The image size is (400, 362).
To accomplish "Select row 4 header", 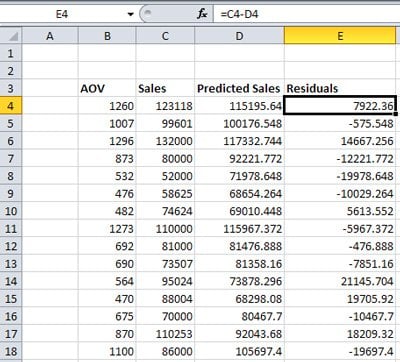I will (x=11, y=106).
